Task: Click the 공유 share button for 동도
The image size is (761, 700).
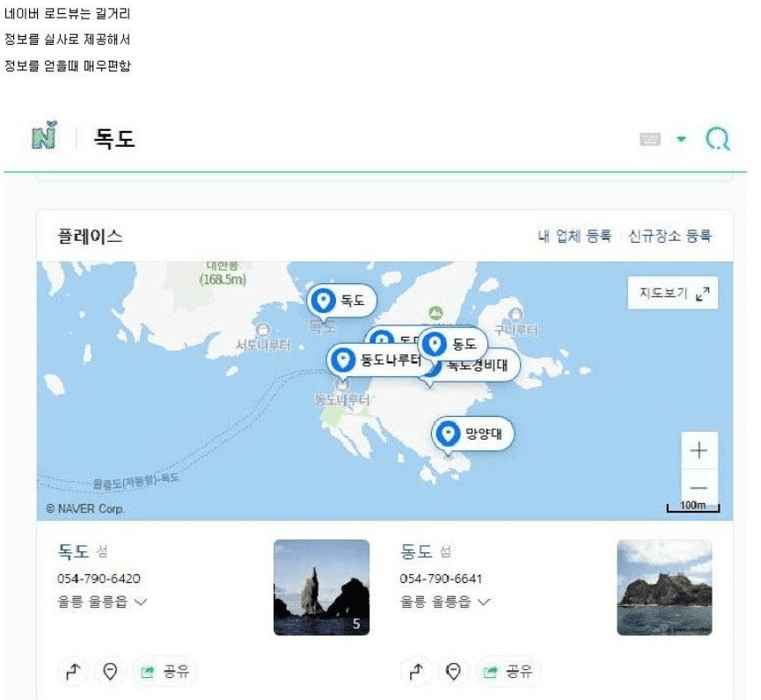Action: (509, 672)
